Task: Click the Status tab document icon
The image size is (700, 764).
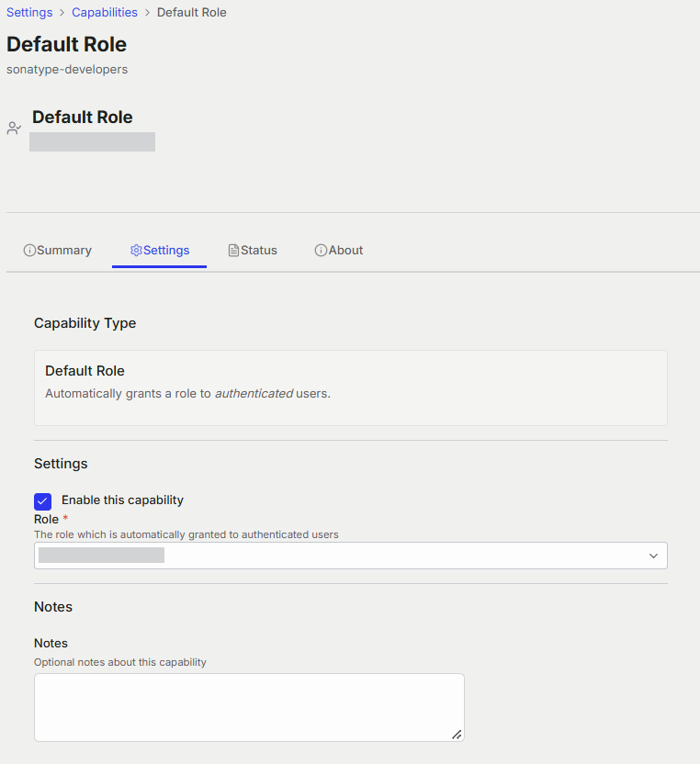Action: (x=234, y=251)
